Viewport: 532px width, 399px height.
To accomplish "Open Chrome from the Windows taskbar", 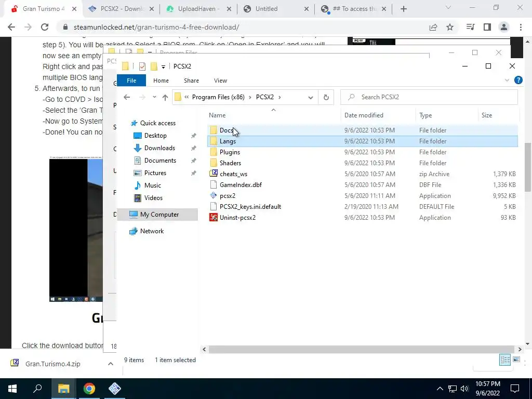I will pyautogui.click(x=89, y=389).
